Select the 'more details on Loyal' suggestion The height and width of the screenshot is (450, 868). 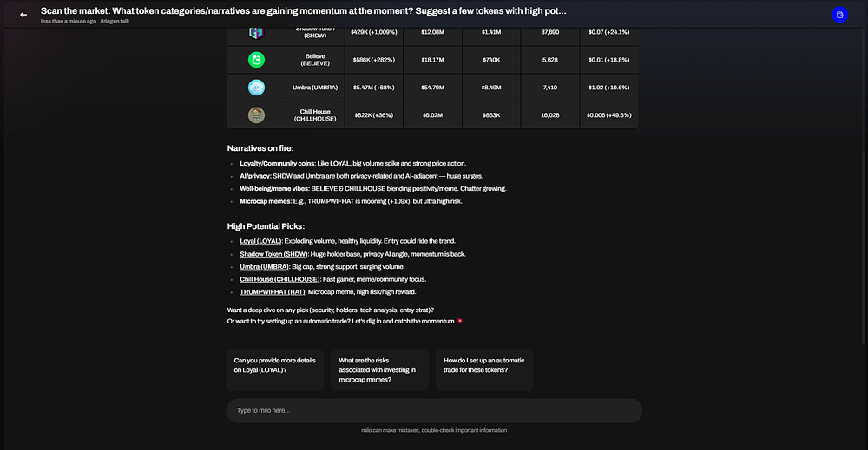(275, 365)
